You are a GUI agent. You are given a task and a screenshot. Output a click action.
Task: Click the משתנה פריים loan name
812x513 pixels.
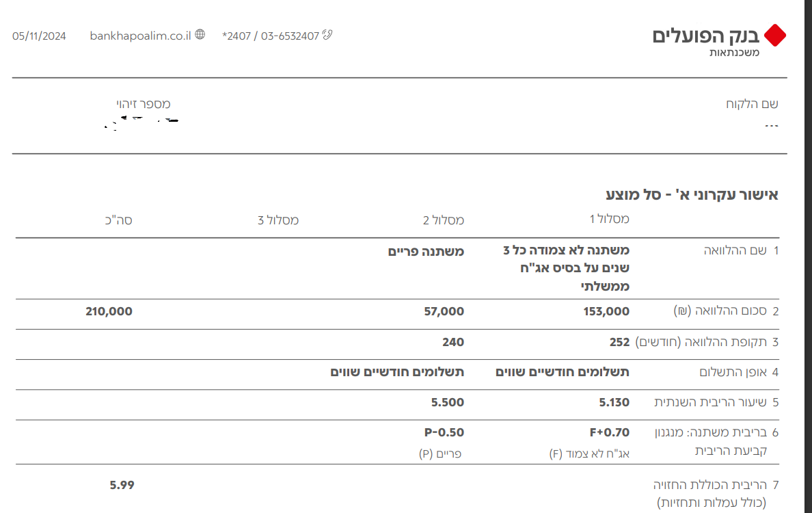(427, 252)
